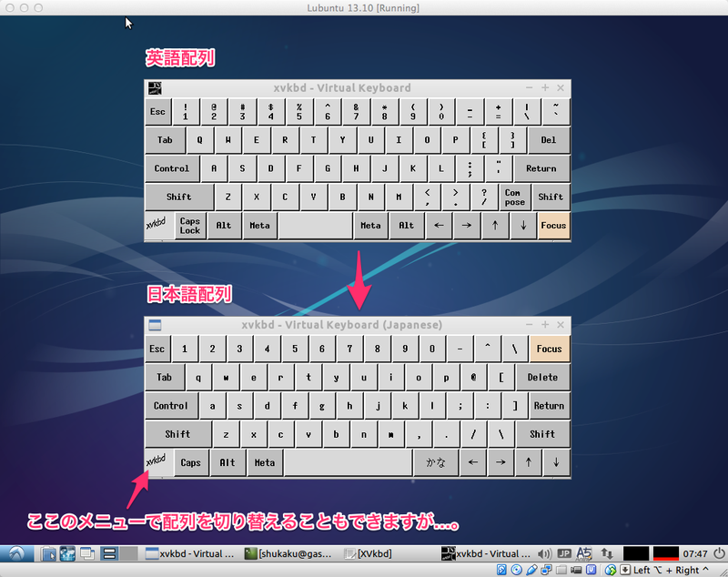Click the ^ key on Japanese keyboard
728x577 pixels.
click(487, 349)
